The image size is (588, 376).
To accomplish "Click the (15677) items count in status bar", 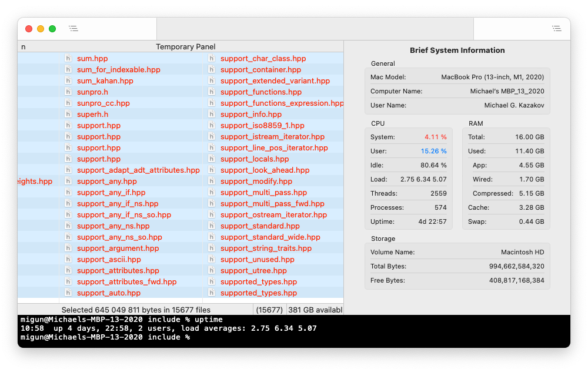I will click(270, 310).
